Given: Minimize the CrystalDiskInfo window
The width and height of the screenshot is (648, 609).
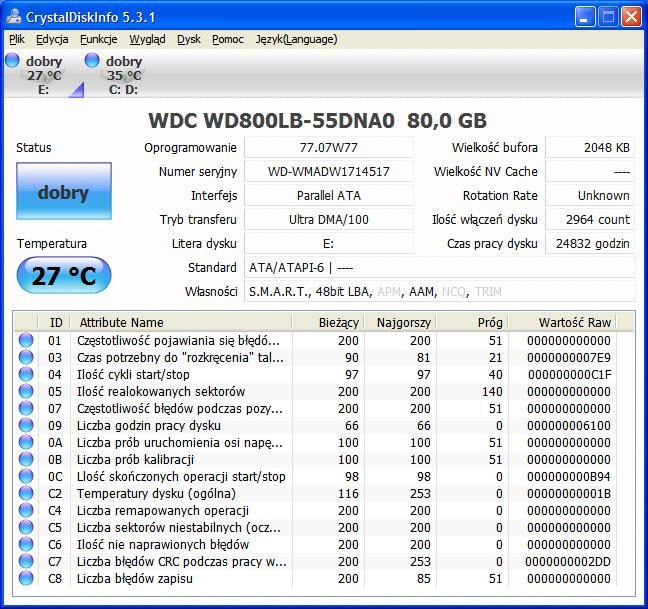Looking at the screenshot, I should (585, 17).
